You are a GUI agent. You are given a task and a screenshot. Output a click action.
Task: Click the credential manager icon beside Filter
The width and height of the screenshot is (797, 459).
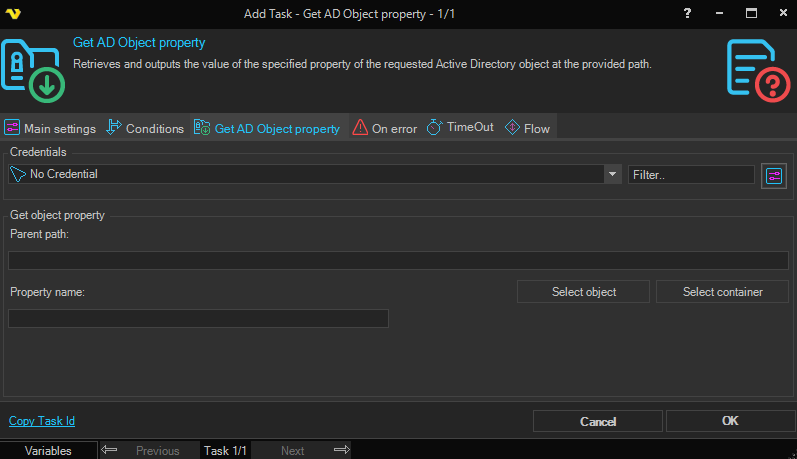(x=774, y=175)
